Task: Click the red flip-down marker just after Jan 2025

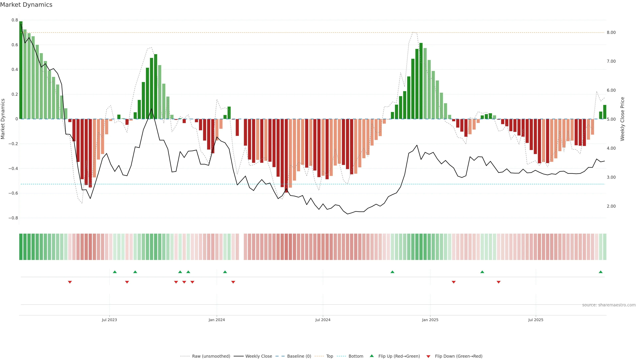Action: pyautogui.click(x=453, y=282)
